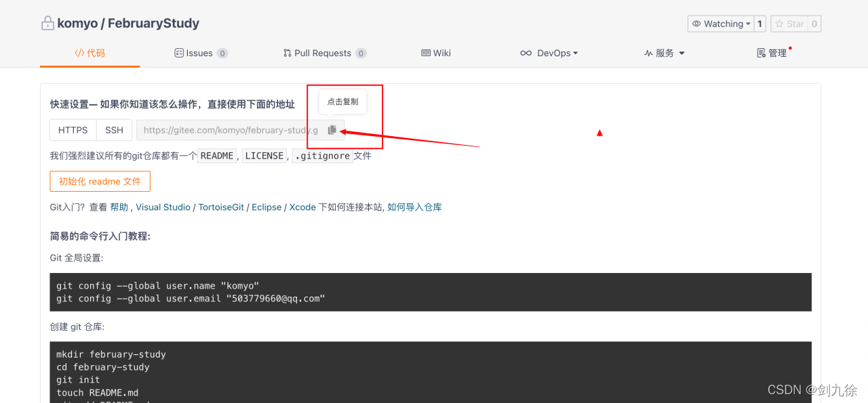Open the Eclipse link
This screenshot has width=868, height=403.
(x=267, y=207)
